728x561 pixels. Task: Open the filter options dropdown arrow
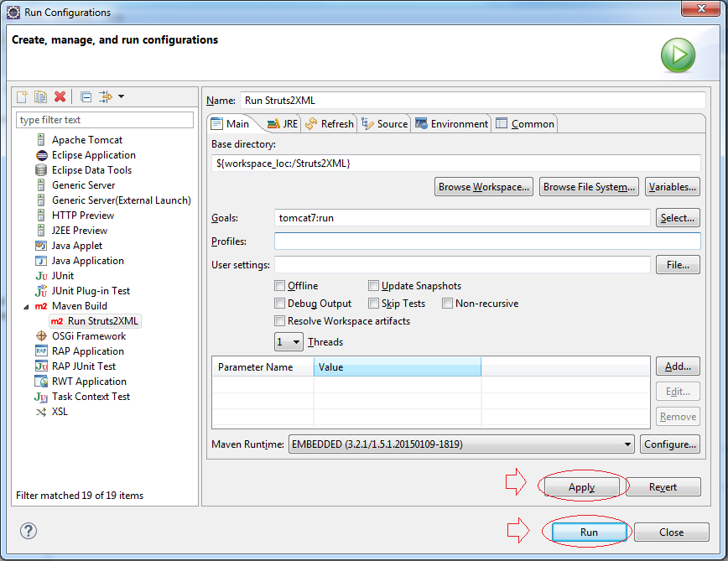click(121, 96)
